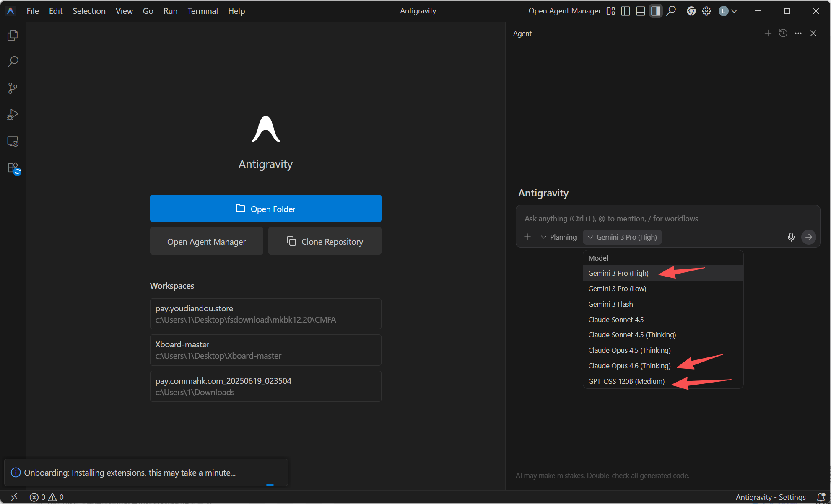Open Source Control view

(13, 88)
